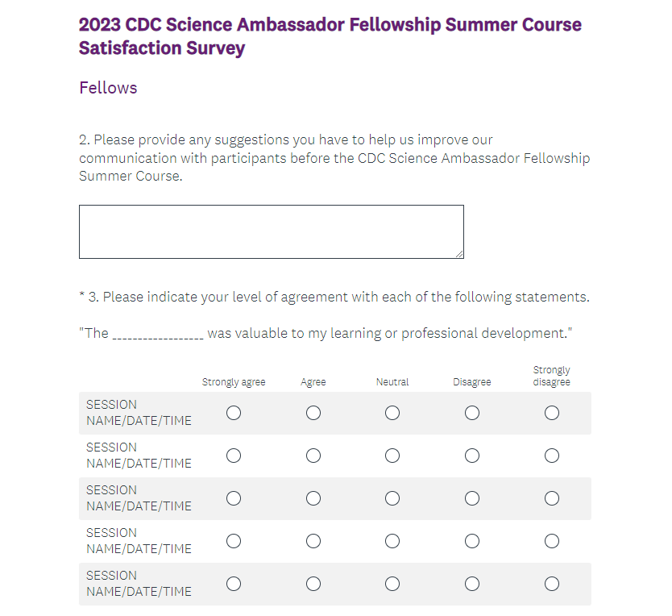
Task: Select Strongly agree for the fourth session row
Action: pyautogui.click(x=234, y=541)
